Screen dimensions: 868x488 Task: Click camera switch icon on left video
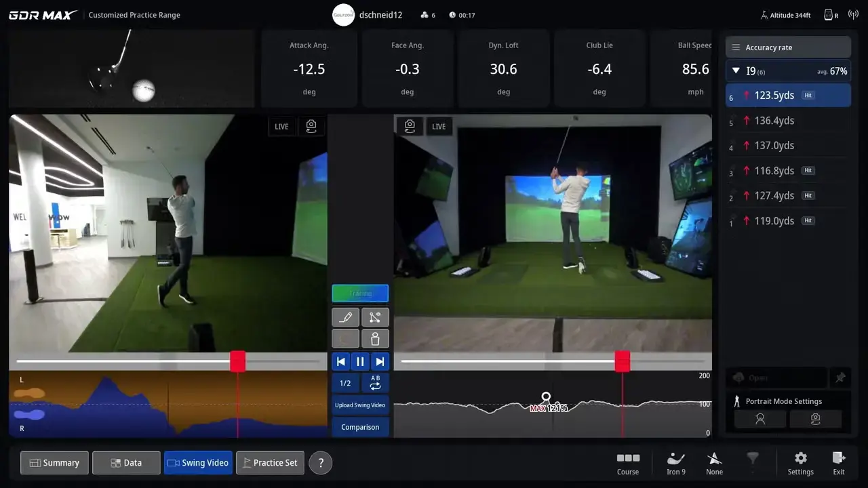coord(311,126)
